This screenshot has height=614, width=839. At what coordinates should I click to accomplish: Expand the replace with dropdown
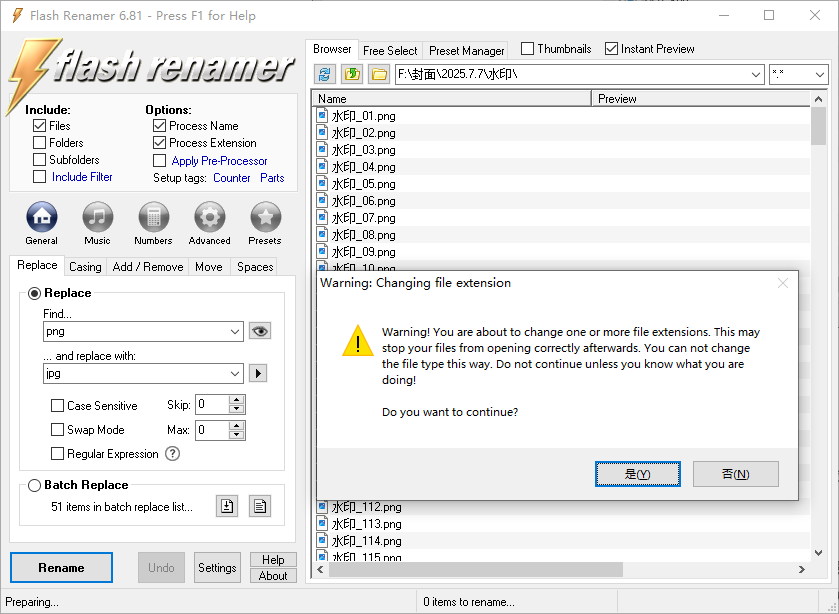point(235,374)
